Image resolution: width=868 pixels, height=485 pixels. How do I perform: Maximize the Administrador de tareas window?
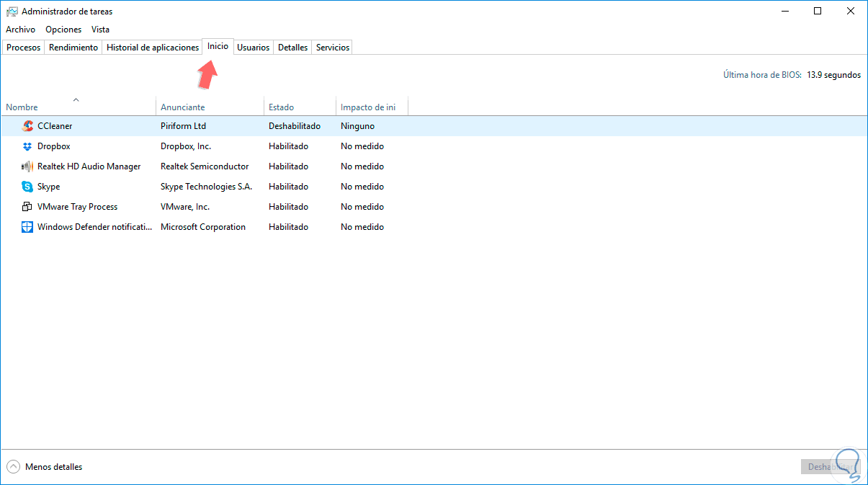click(818, 11)
